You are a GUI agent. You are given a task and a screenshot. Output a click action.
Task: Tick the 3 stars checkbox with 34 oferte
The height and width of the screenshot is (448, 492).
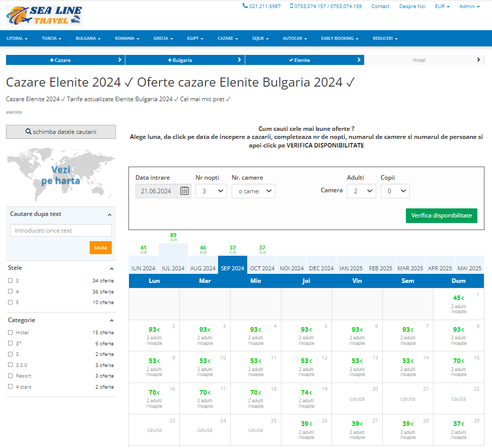point(11,280)
